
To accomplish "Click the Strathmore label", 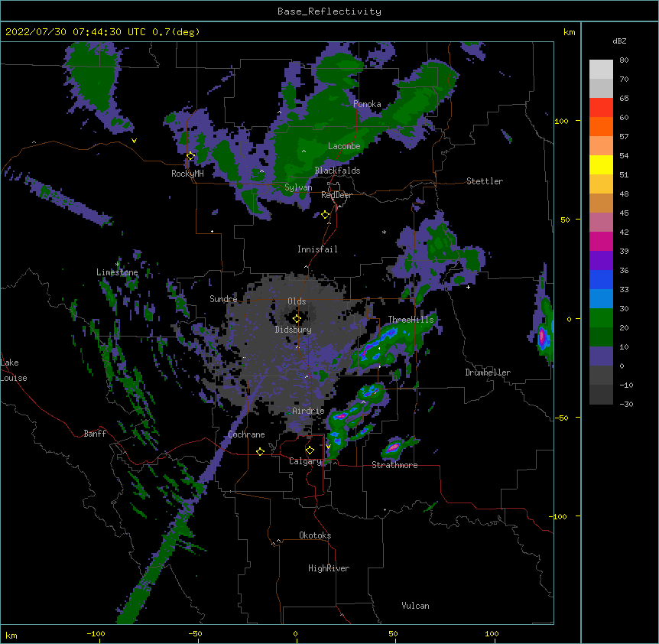I will coord(394,465).
